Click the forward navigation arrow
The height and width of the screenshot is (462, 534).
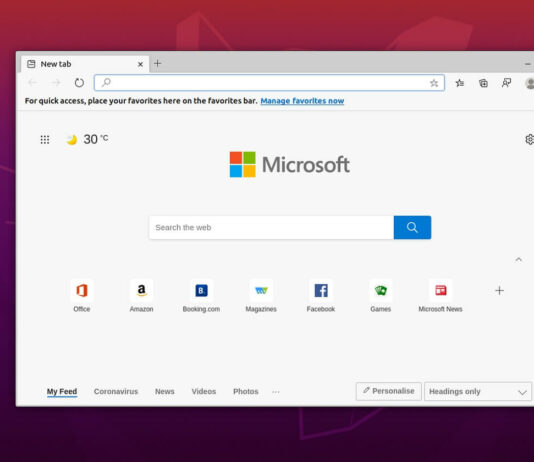click(56, 83)
